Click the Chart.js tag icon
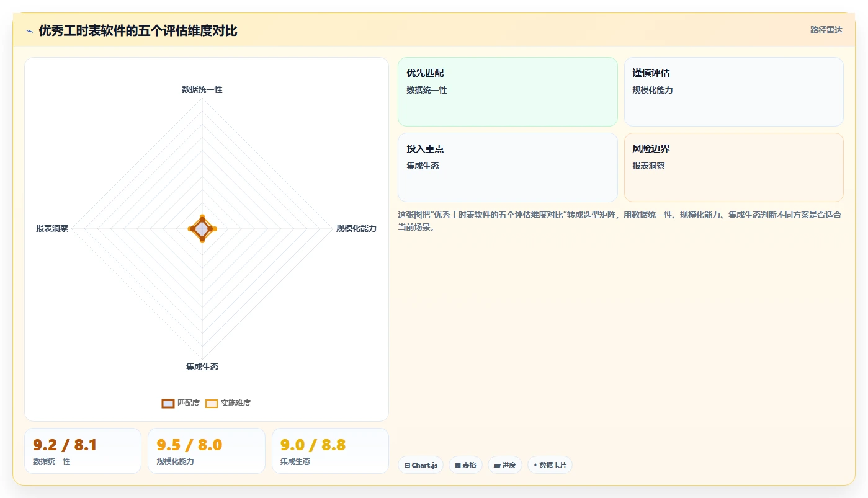This screenshot has height=498, width=868. click(x=407, y=465)
